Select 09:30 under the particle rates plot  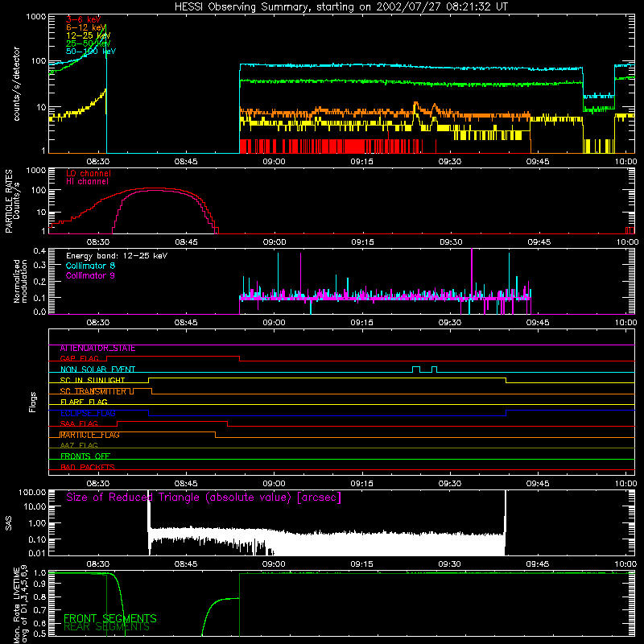(x=451, y=242)
